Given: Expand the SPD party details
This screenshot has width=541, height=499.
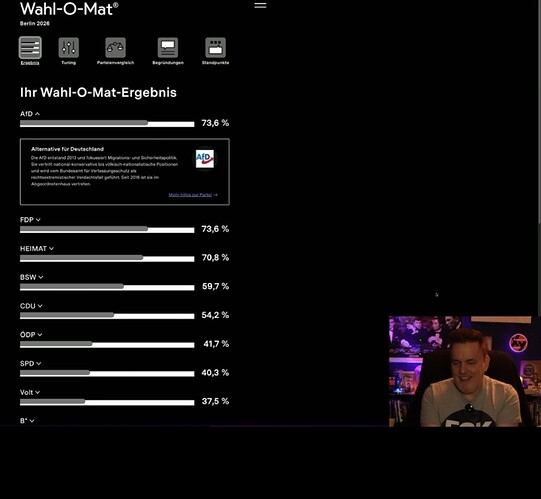Looking at the screenshot, I should click(x=31, y=363).
